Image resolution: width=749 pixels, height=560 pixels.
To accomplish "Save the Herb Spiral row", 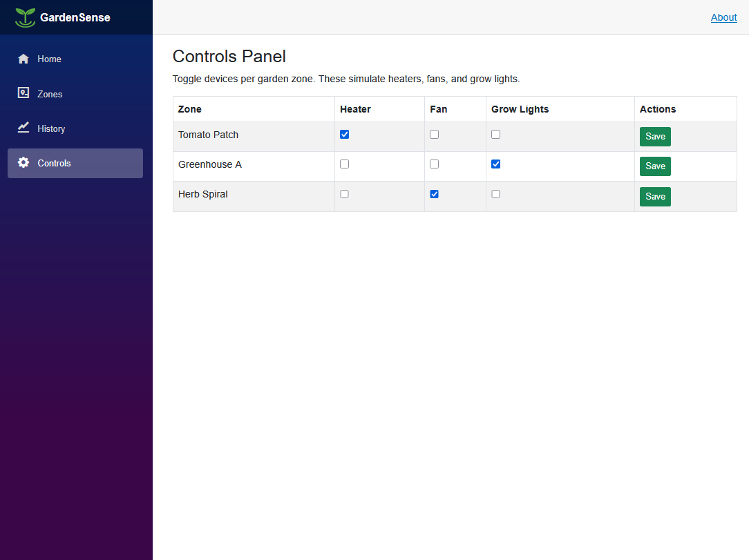I will (x=655, y=197).
